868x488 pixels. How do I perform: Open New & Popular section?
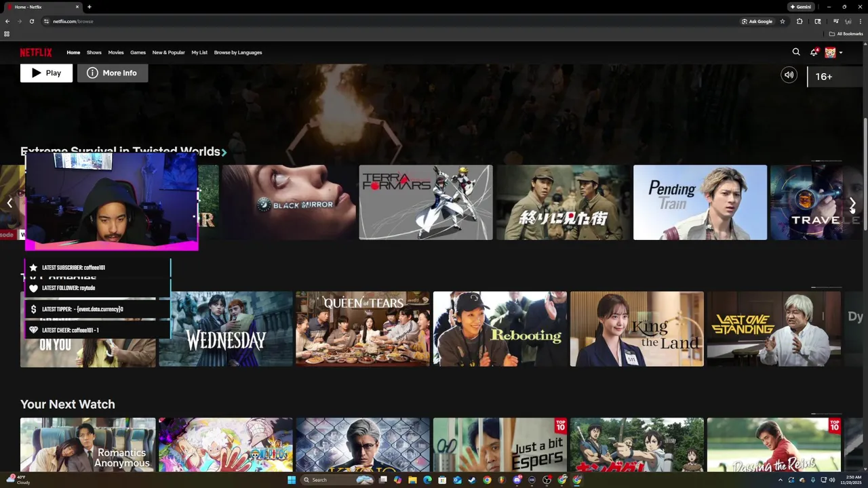tap(169, 52)
